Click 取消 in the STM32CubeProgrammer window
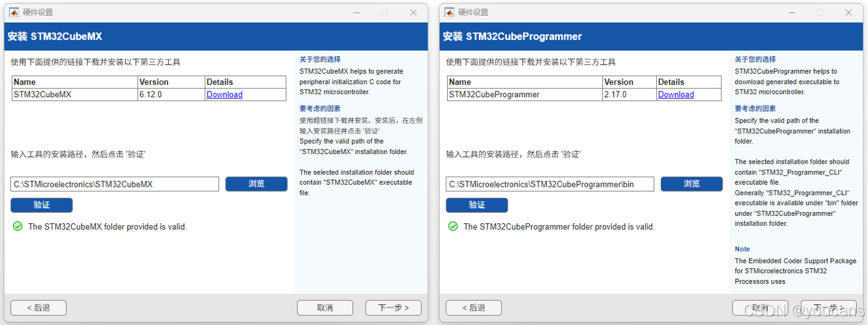Image resolution: width=868 pixels, height=325 pixels. [x=760, y=307]
